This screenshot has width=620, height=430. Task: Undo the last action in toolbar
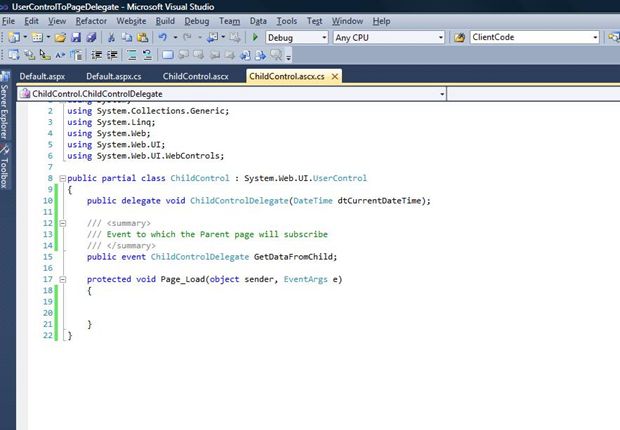pos(162,37)
